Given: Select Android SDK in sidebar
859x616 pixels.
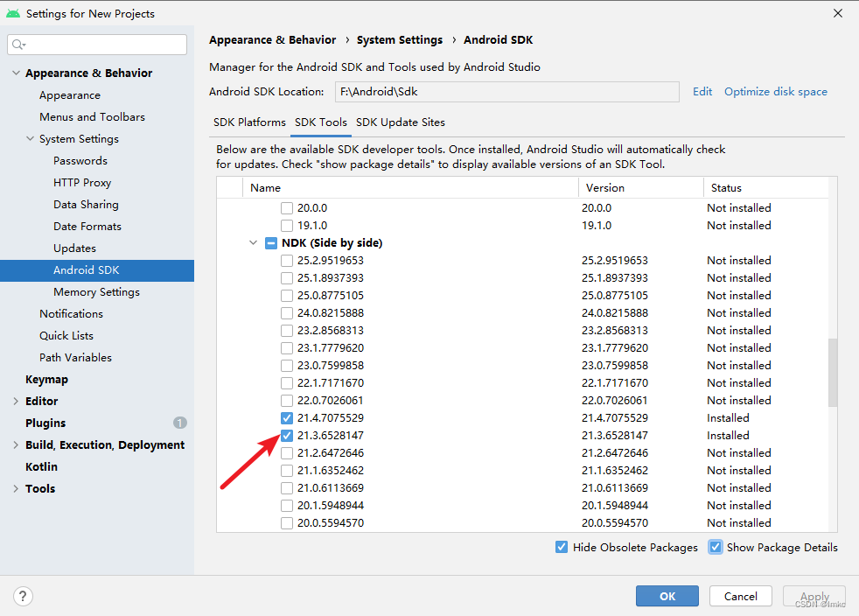Looking at the screenshot, I should [97, 270].
